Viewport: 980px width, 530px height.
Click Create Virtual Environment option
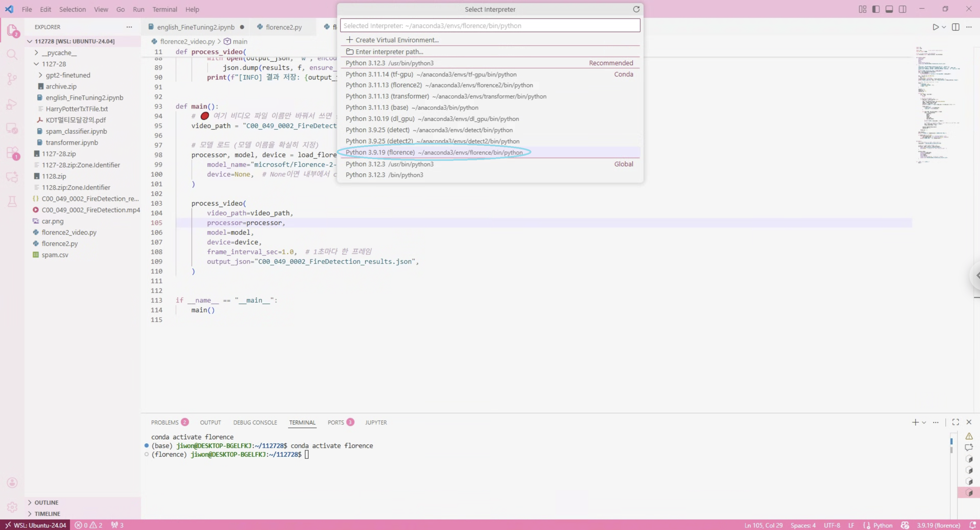[397, 40]
